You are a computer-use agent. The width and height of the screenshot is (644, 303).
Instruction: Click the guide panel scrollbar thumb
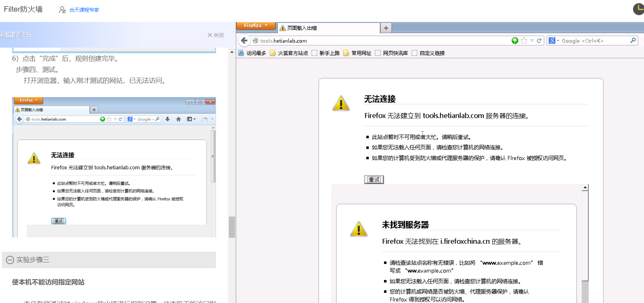232,227
